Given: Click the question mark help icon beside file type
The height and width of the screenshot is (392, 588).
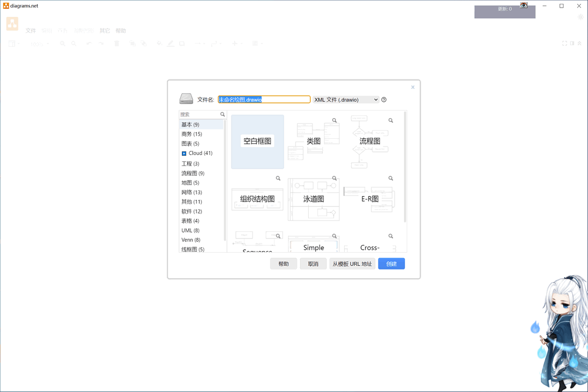Looking at the screenshot, I should click(x=384, y=99).
